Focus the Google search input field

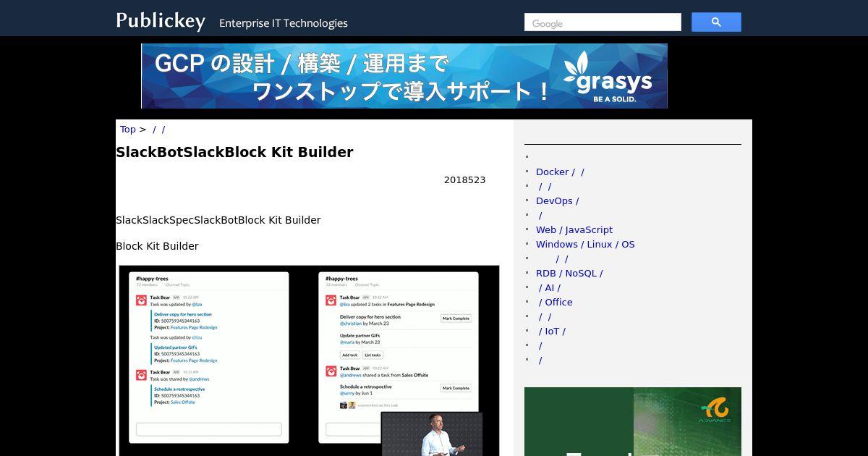pyautogui.click(x=603, y=22)
